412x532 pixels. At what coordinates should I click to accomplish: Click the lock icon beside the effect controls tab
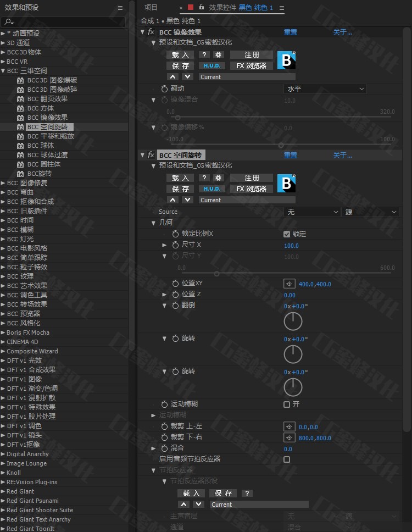pyautogui.click(x=202, y=7)
